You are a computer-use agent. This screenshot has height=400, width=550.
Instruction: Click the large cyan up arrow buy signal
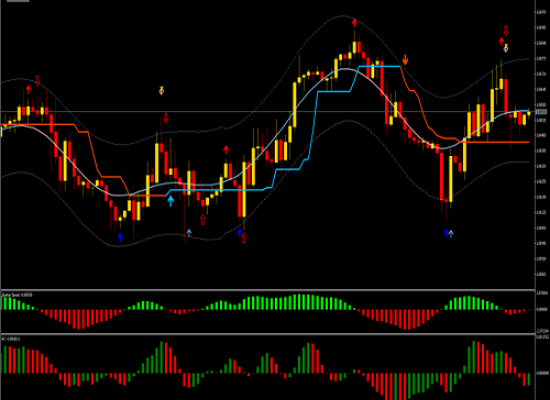tap(170, 201)
